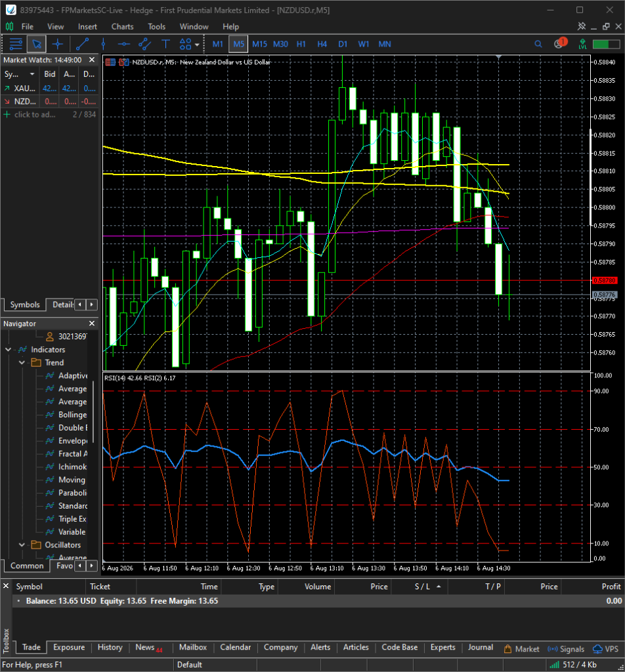Viewport: 625px width, 672px height.
Task: Switch to the Common tab in Navigator
Action: coord(27,566)
